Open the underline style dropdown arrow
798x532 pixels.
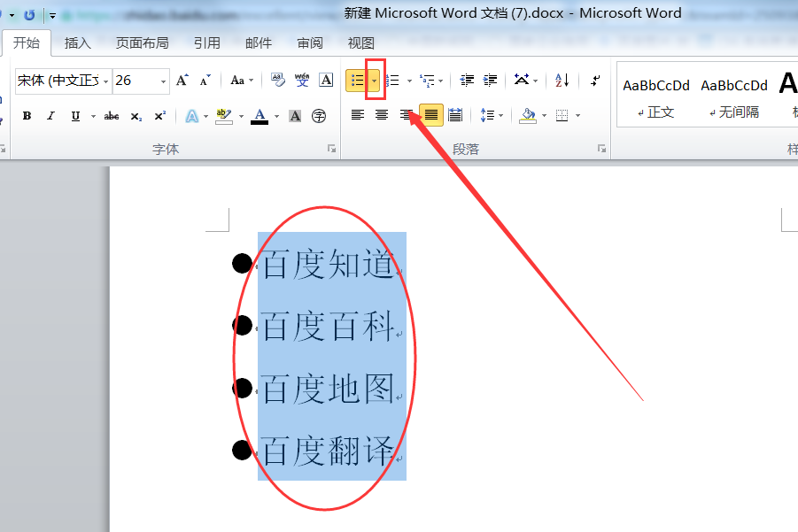93,116
